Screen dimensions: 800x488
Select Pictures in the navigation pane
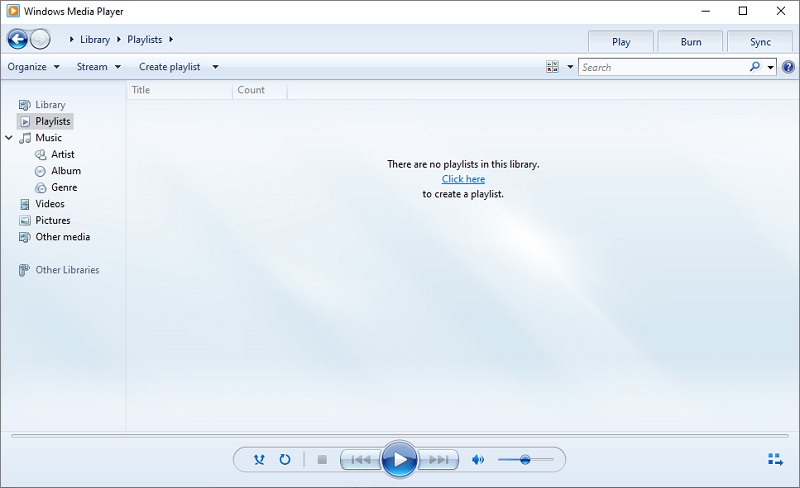pos(53,221)
